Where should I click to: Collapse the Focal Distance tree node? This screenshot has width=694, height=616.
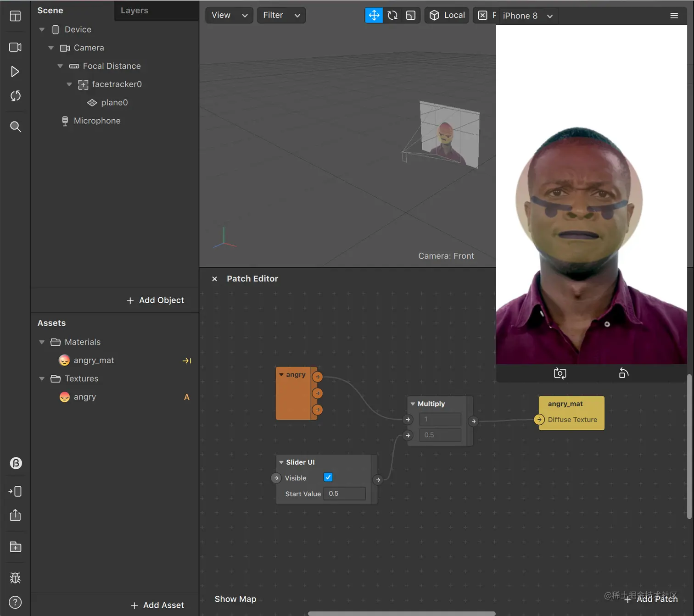60,66
